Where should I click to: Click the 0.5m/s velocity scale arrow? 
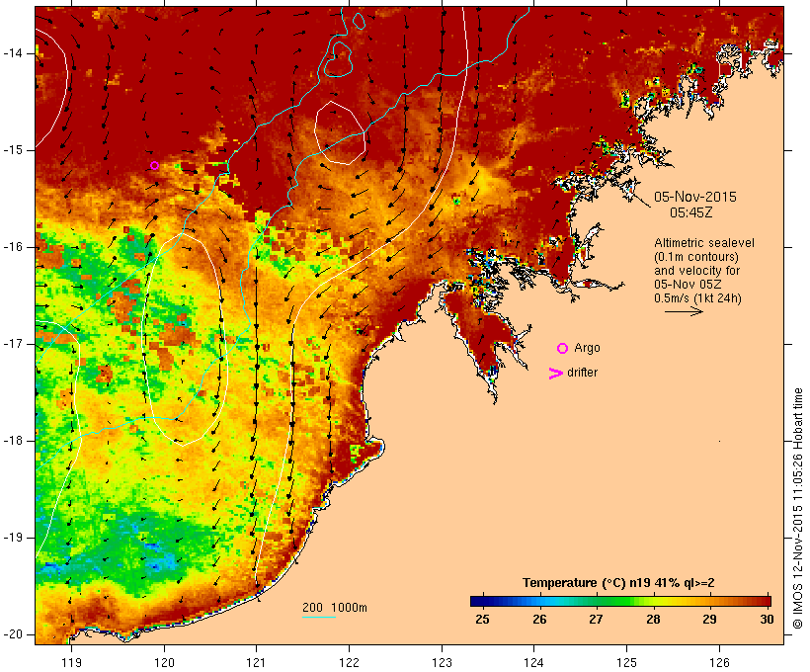(684, 311)
